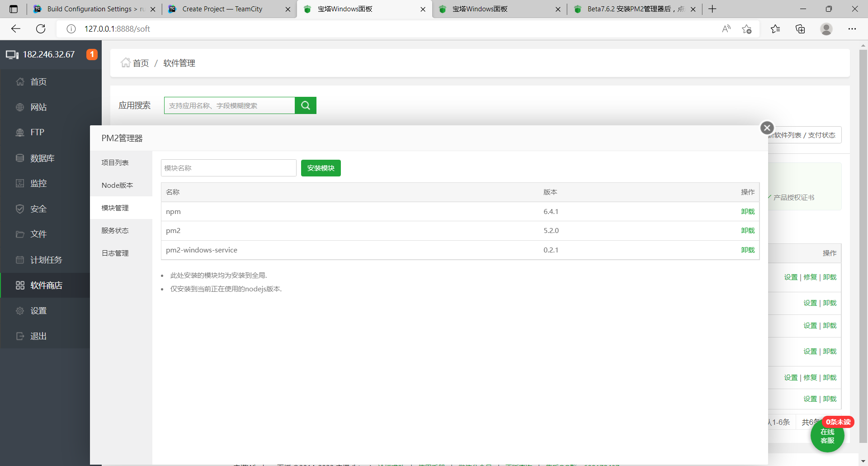This screenshot has width=868, height=466.
Task: Click the green search magnifier button
Action: [x=306, y=105]
